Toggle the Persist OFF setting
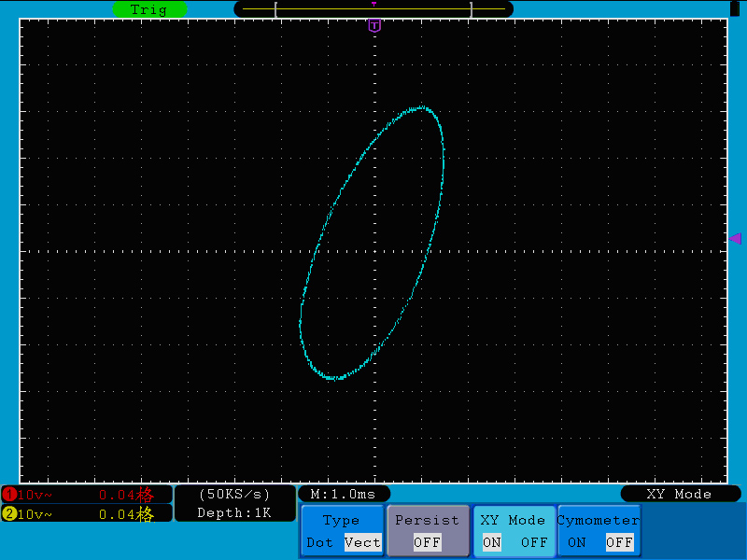747x560 pixels. (x=428, y=542)
